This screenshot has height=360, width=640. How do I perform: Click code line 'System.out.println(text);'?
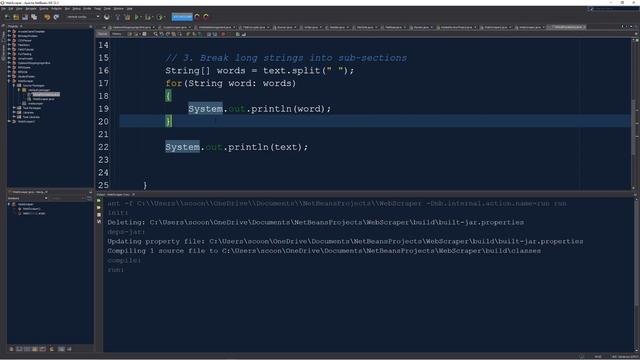click(236, 147)
